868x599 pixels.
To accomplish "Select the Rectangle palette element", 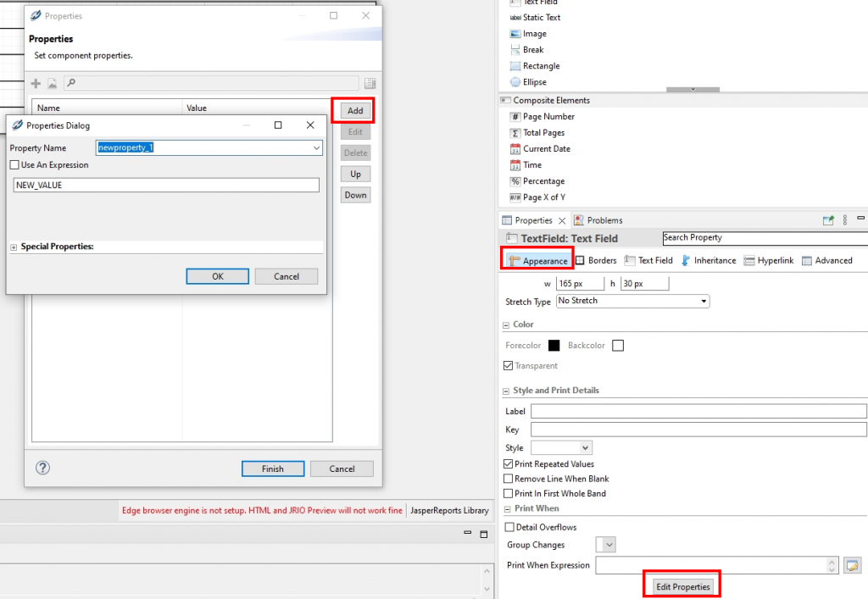I will 535,66.
